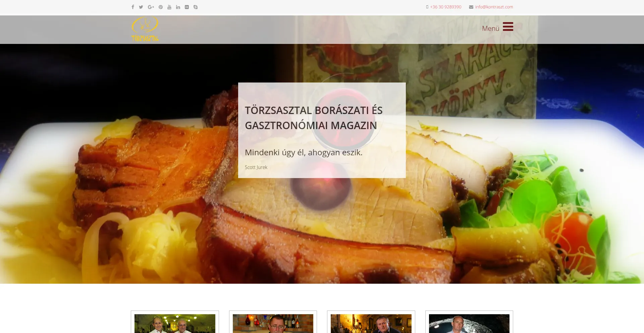Call +36 30 9289390 via the link
644x333 pixels.
(x=445, y=7)
